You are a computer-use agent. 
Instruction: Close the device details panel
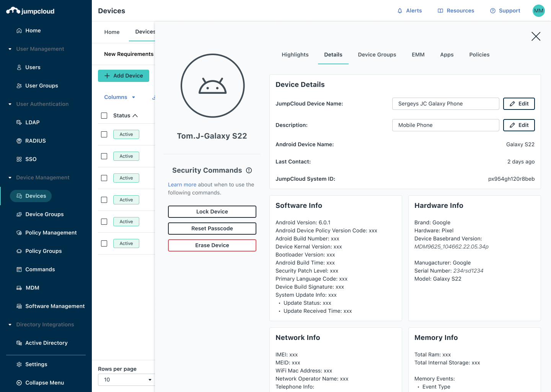pos(536,36)
